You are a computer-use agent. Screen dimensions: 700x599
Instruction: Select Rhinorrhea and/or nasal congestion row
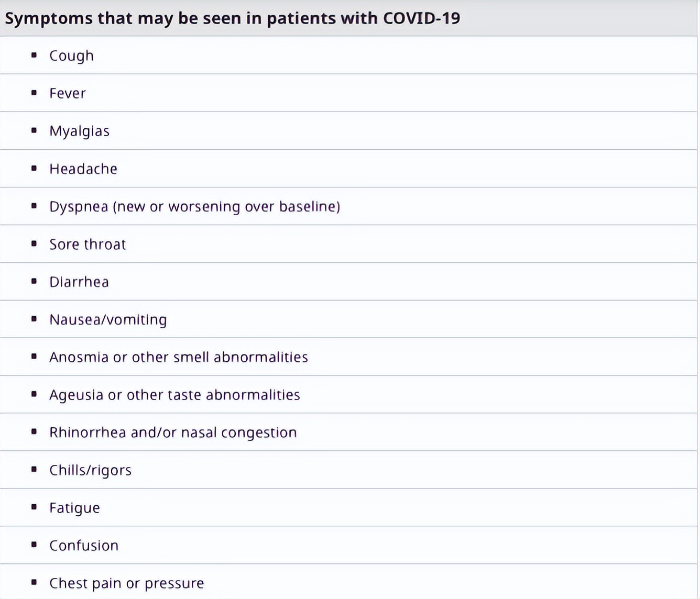click(173, 432)
